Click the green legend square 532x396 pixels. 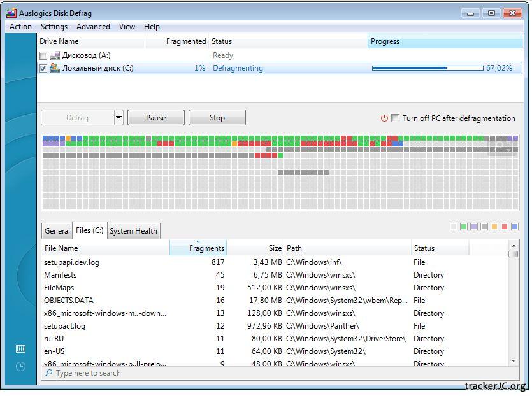click(464, 227)
